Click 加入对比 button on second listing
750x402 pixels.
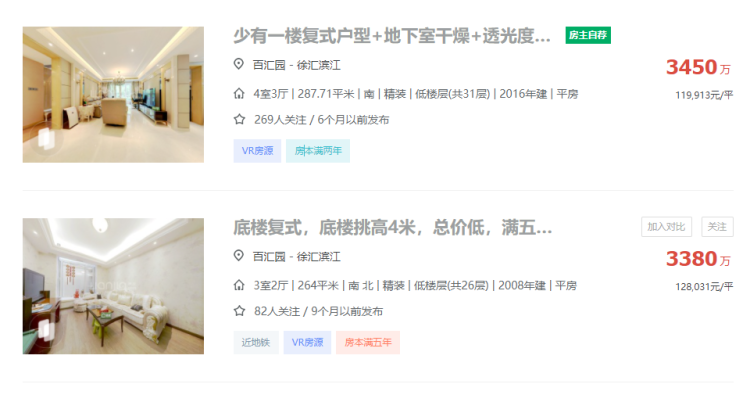pyautogui.click(x=666, y=227)
